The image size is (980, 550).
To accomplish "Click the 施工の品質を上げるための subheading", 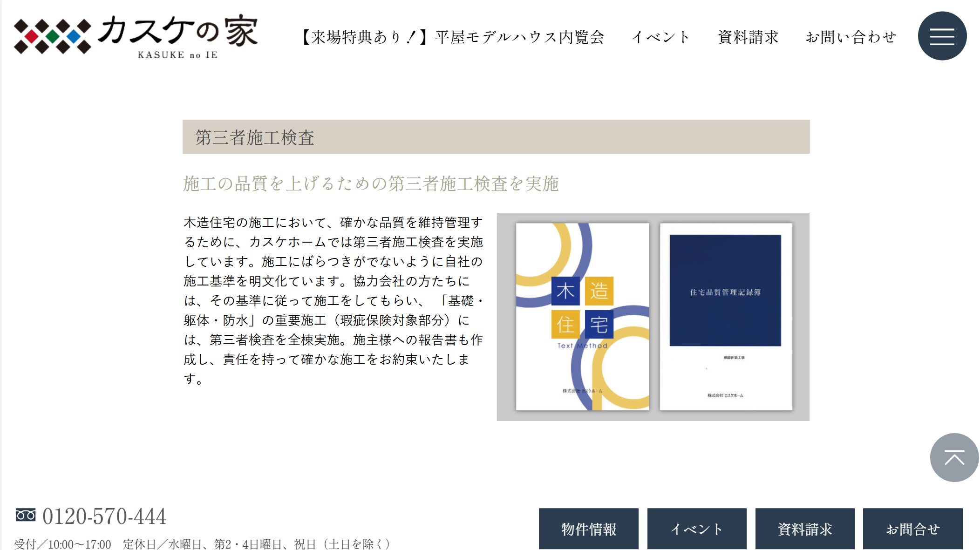I will click(x=371, y=183).
